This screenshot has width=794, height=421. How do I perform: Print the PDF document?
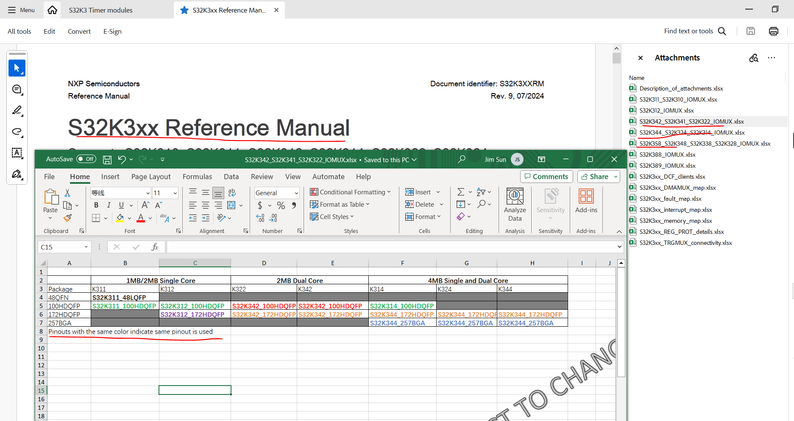point(773,31)
